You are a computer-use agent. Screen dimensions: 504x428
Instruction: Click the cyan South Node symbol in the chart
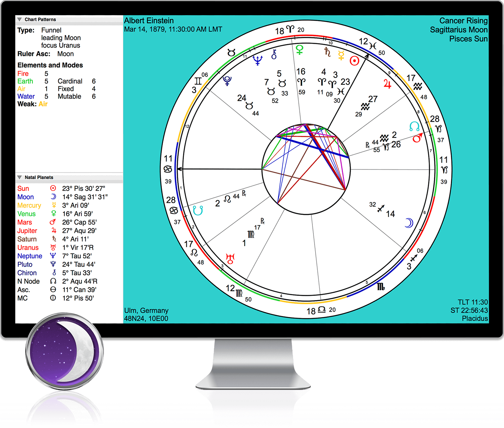tap(198, 210)
